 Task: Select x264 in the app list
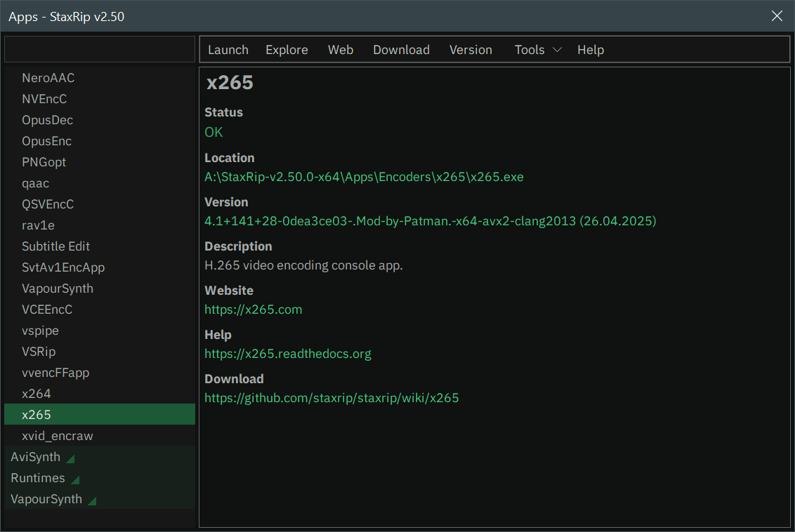click(x=37, y=394)
